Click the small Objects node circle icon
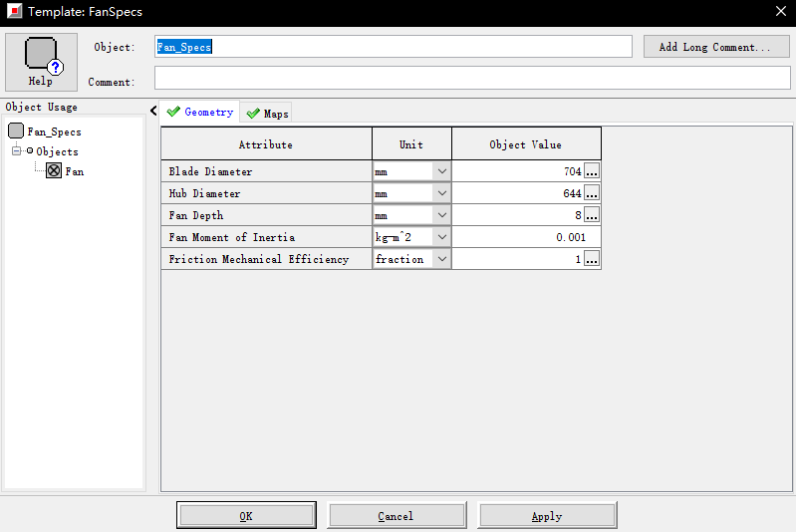This screenshot has height=532, width=796. pyautogui.click(x=30, y=150)
